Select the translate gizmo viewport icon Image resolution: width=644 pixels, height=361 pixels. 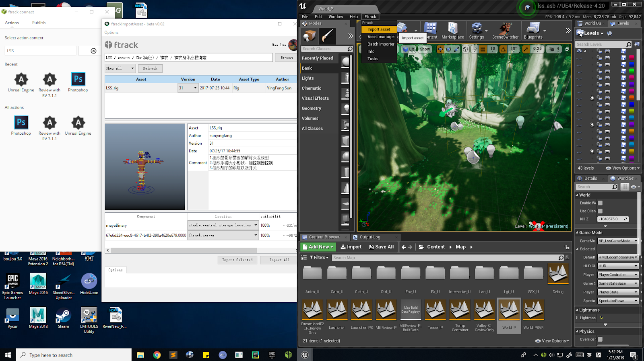tap(441, 49)
